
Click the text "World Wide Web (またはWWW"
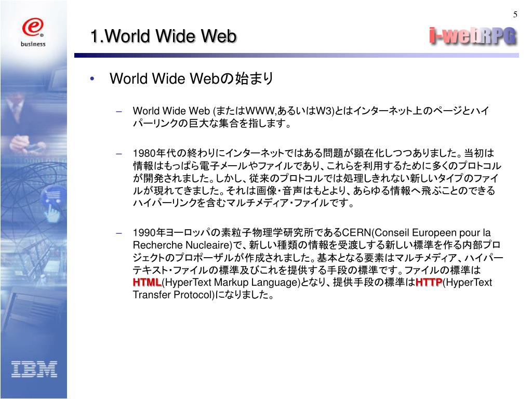[204, 111]
